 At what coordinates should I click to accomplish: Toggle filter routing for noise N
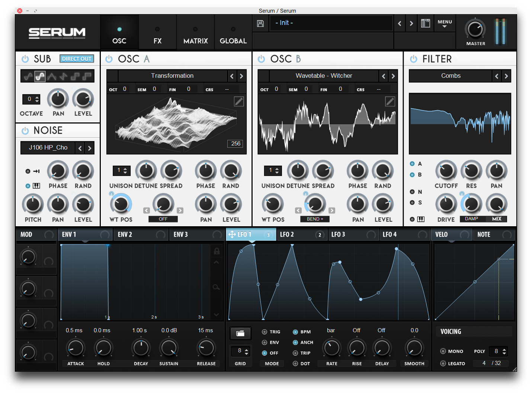[412, 192]
